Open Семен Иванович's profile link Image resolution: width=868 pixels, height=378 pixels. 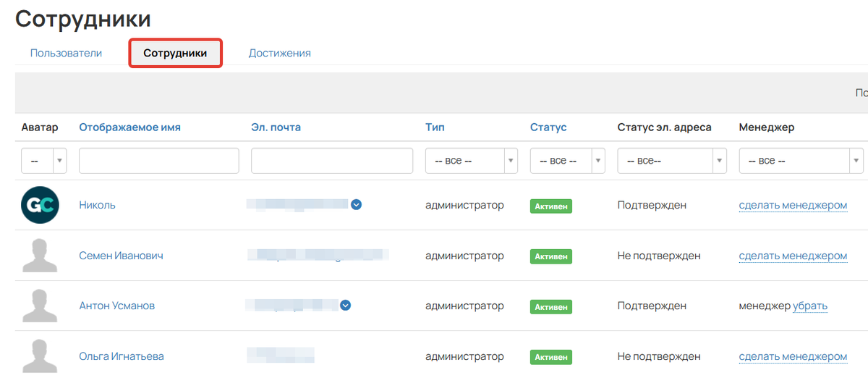121,256
